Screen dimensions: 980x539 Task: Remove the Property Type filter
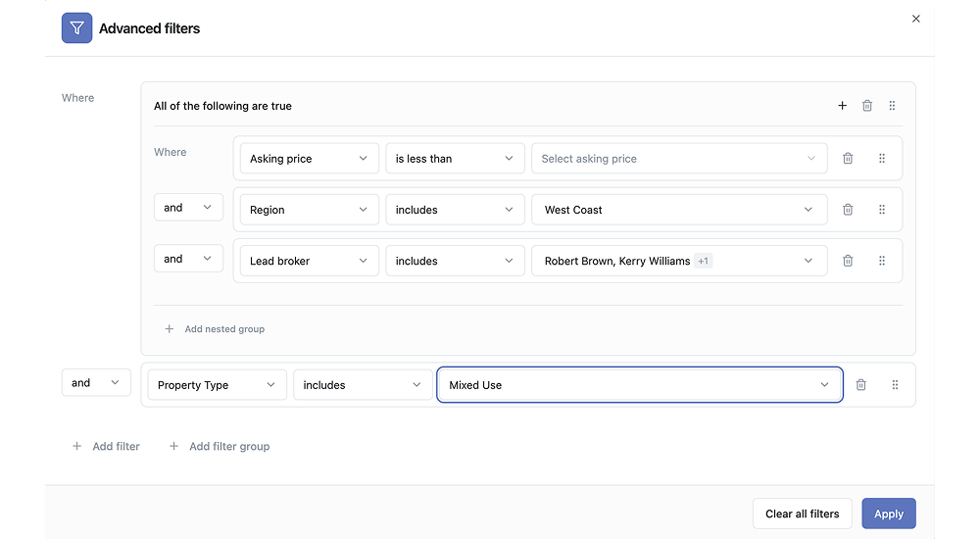860,385
